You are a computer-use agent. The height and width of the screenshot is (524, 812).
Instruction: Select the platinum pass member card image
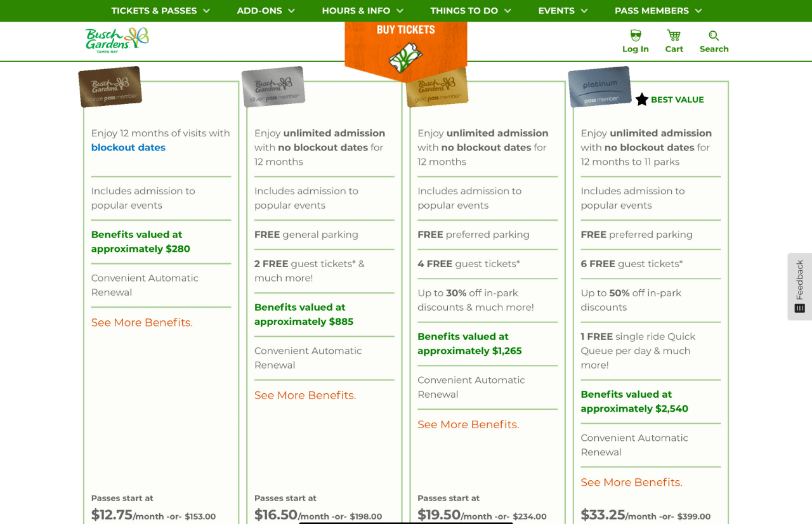599,87
